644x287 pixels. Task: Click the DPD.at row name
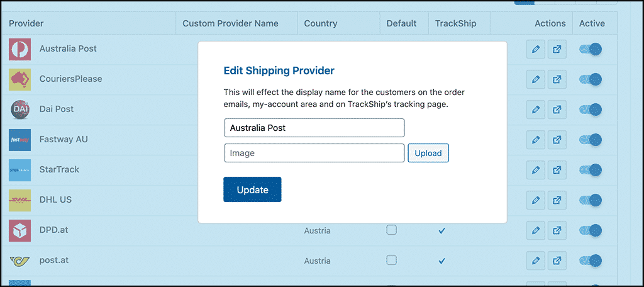(54, 230)
